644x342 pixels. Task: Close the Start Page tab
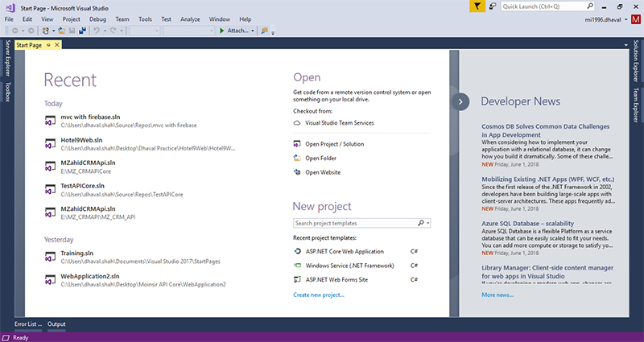56,45
